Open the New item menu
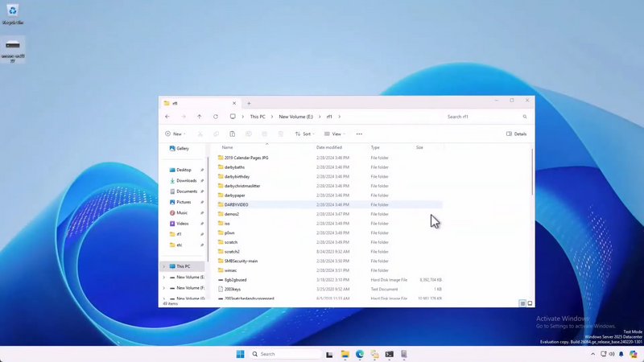The height and width of the screenshot is (362, 644). [x=175, y=134]
